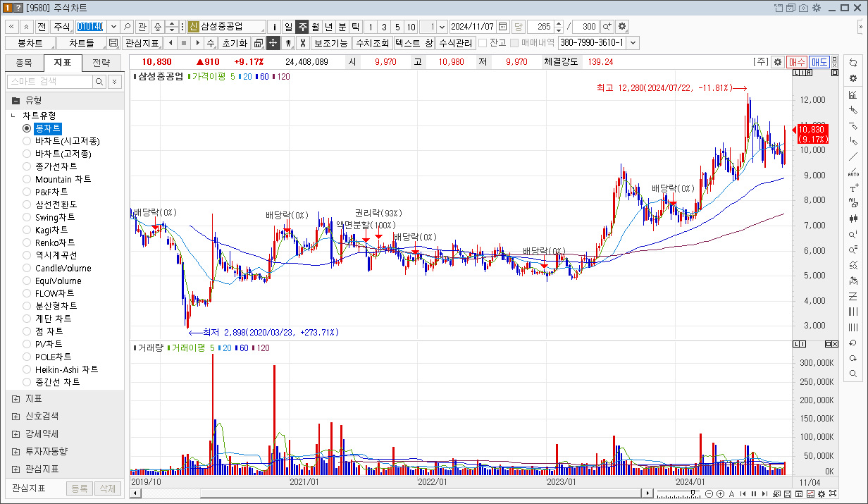Image resolution: width=868 pixels, height=504 pixels.
Task: Click the smart search magnifier in left panel
Action: 99,82
